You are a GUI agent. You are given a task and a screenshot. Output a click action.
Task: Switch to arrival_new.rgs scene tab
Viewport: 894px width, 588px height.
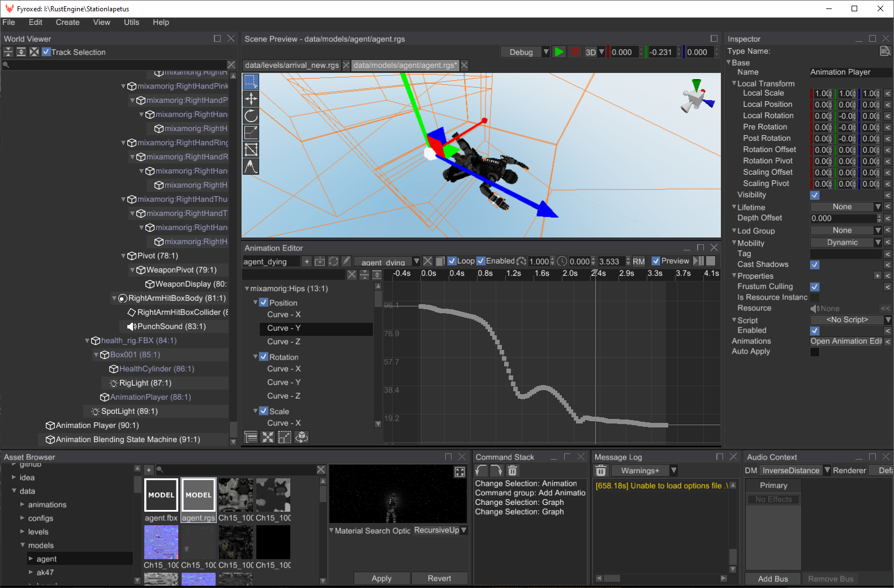pyautogui.click(x=292, y=65)
